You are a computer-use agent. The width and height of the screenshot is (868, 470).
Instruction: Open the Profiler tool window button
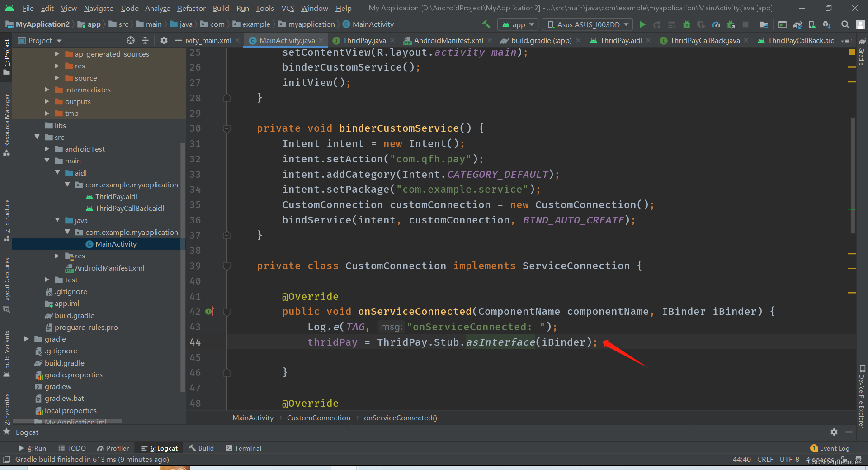click(113, 448)
